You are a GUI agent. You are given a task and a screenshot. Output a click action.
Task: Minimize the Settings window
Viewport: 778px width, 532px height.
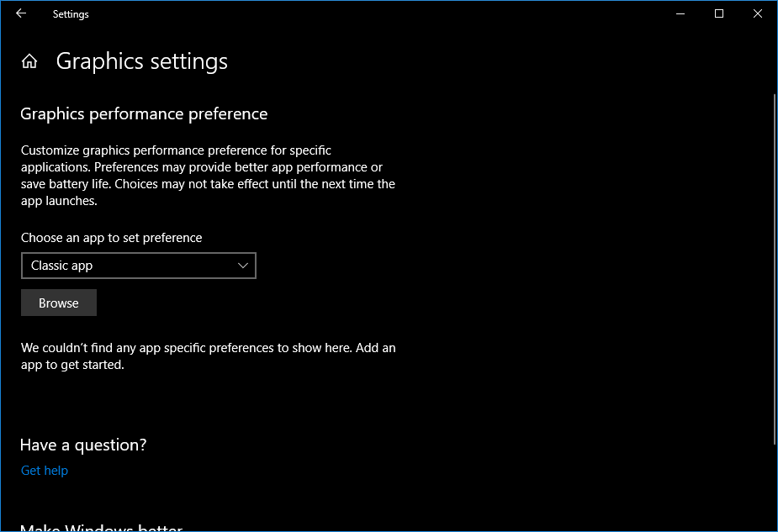(x=680, y=13)
